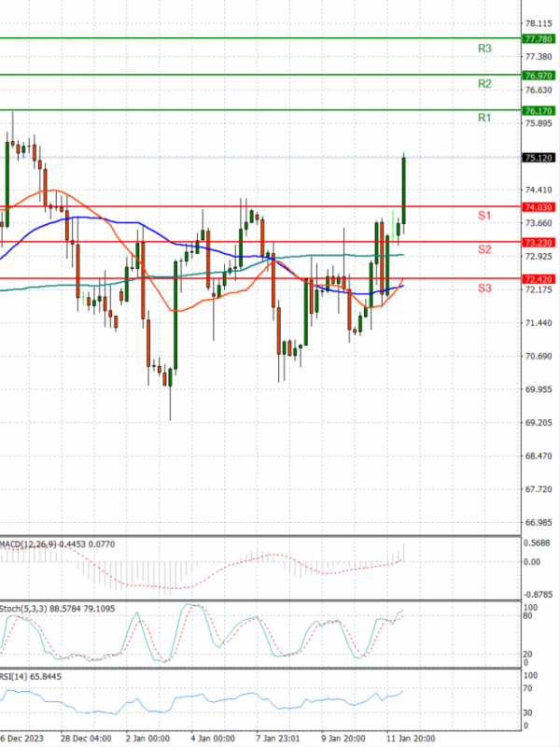The width and height of the screenshot is (560, 747).
Task: Click the 70.690 price axis value
Action: [539, 356]
